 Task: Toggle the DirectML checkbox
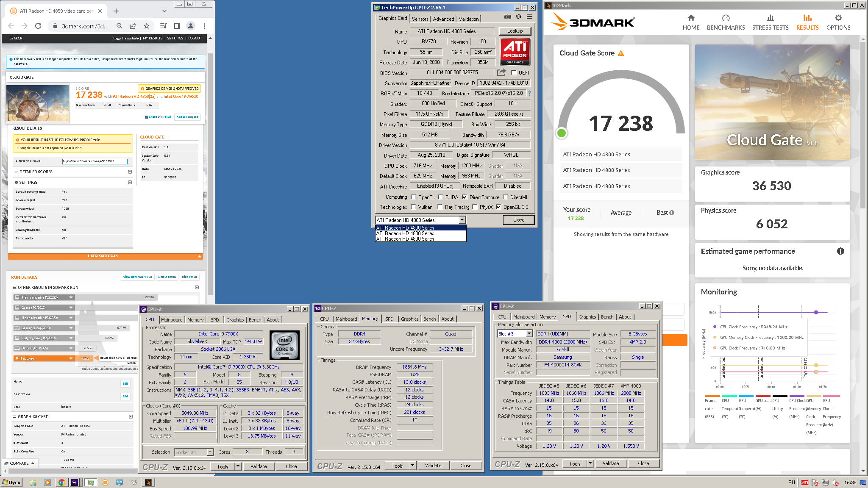pyautogui.click(x=505, y=197)
